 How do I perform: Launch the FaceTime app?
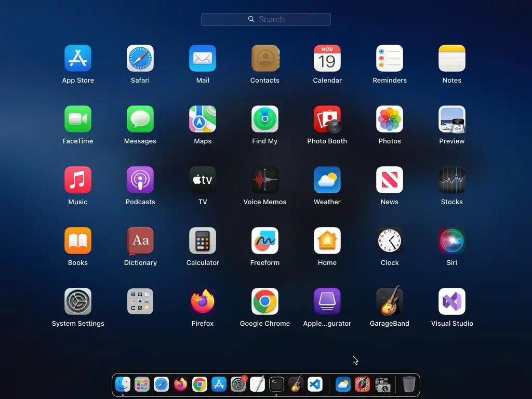78,119
